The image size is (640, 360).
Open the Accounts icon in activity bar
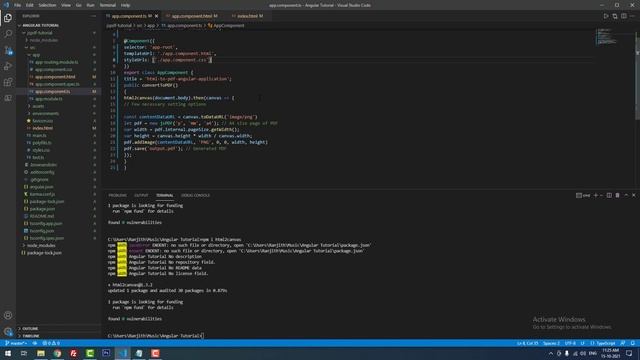pos(8,315)
